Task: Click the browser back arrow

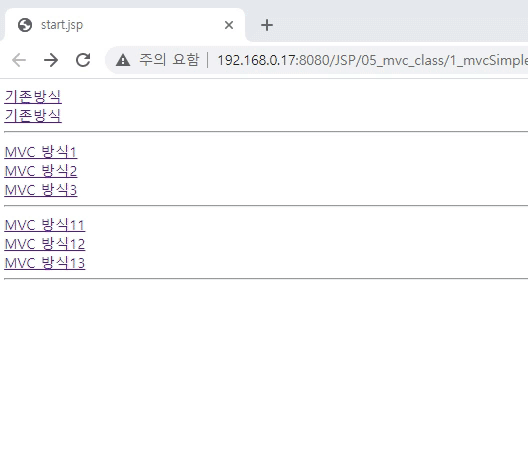Action: (19, 60)
